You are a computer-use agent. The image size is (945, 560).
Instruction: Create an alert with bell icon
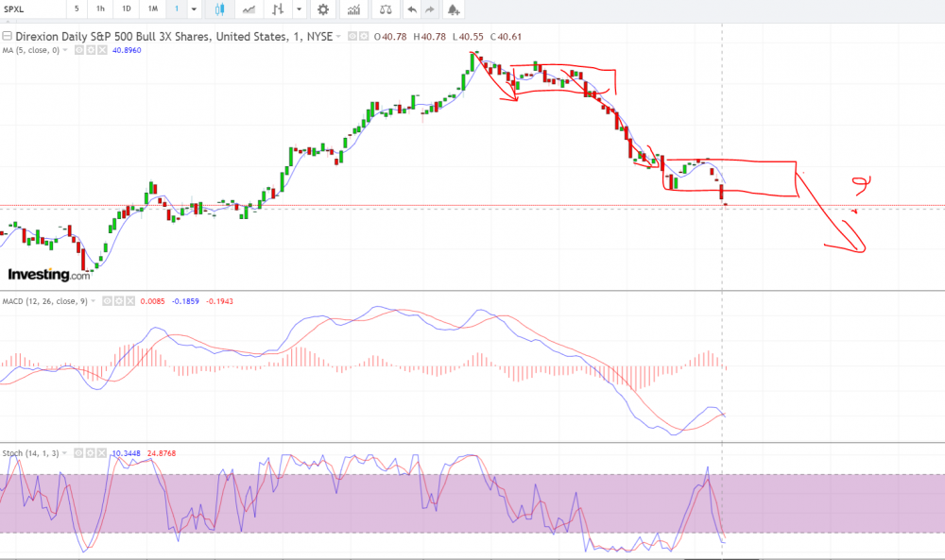coord(454,9)
